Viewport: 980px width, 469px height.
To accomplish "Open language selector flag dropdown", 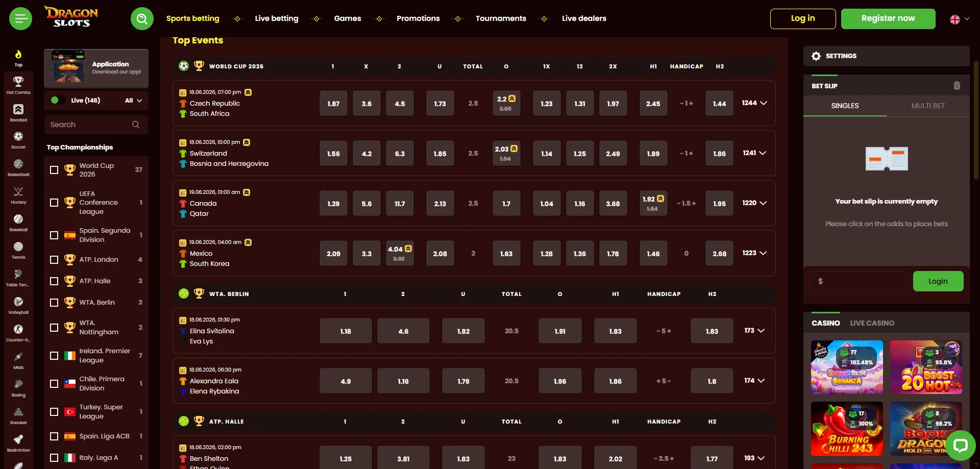I will click(x=960, y=19).
